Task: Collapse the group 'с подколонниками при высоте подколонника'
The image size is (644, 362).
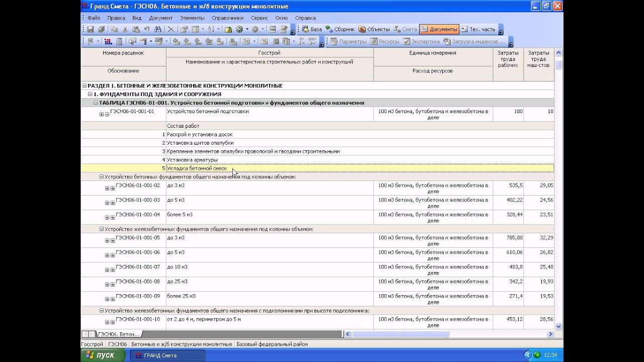Action: [x=101, y=311]
